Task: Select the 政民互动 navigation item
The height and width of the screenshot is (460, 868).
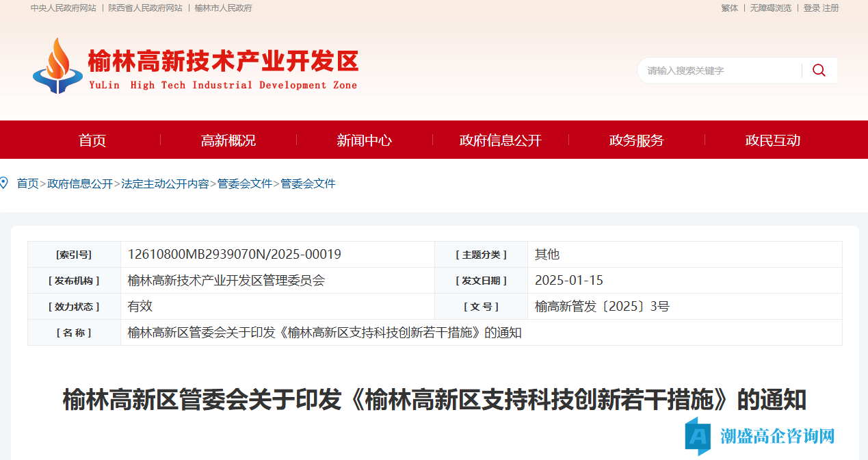Action: click(773, 140)
